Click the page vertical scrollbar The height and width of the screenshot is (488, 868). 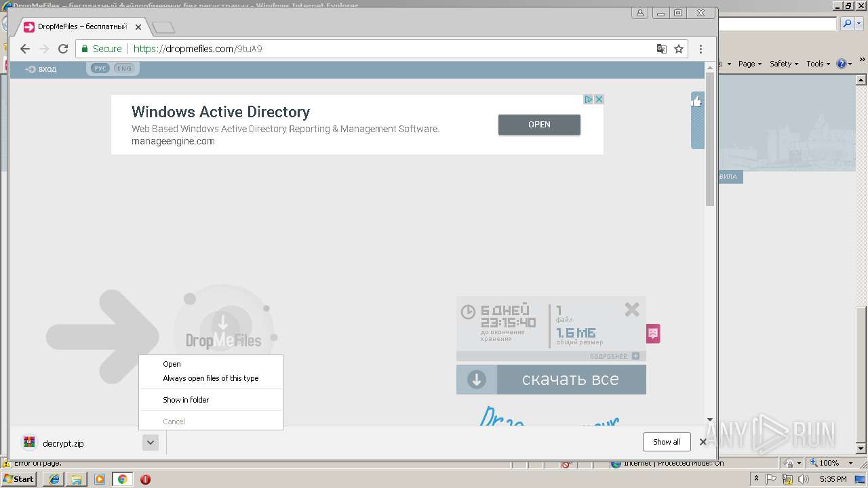point(710,139)
